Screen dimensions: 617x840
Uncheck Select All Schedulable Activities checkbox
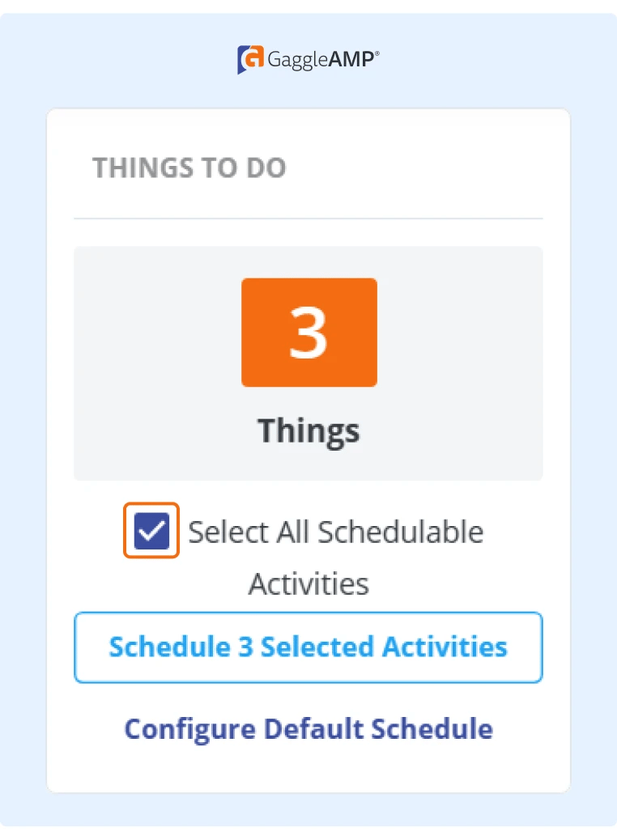[x=151, y=531]
